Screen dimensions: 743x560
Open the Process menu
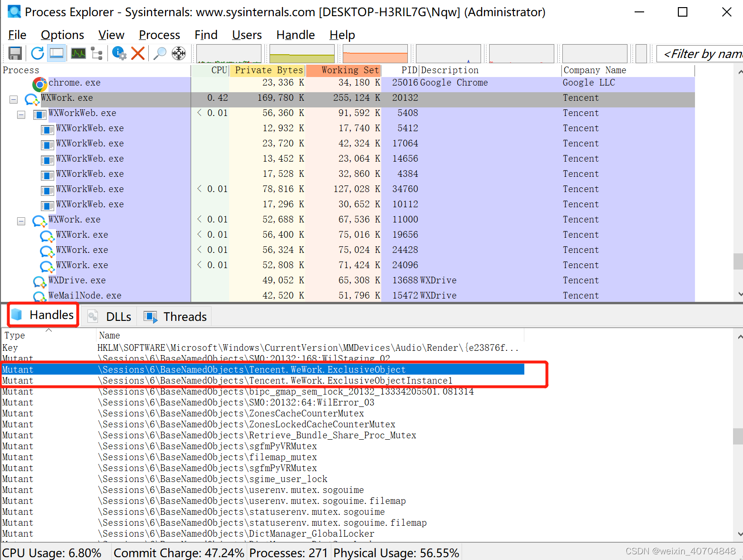point(159,35)
